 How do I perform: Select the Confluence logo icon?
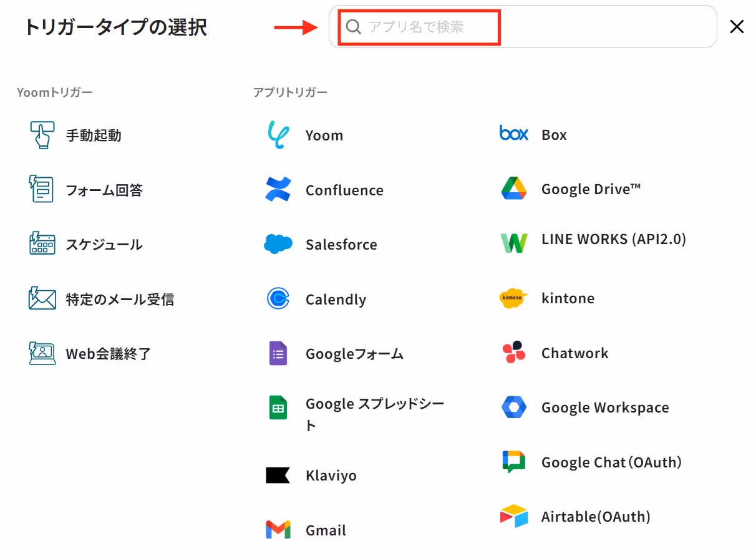click(278, 189)
